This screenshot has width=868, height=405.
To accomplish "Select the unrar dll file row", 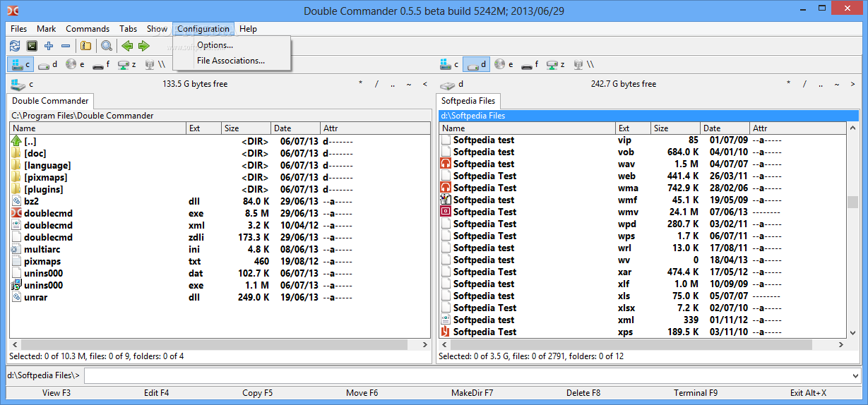I will (220, 297).
